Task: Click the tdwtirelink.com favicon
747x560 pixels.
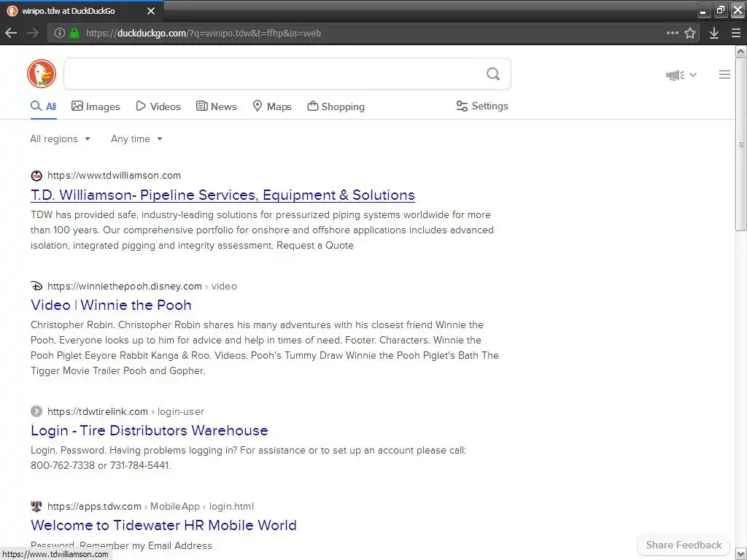Action: point(36,411)
